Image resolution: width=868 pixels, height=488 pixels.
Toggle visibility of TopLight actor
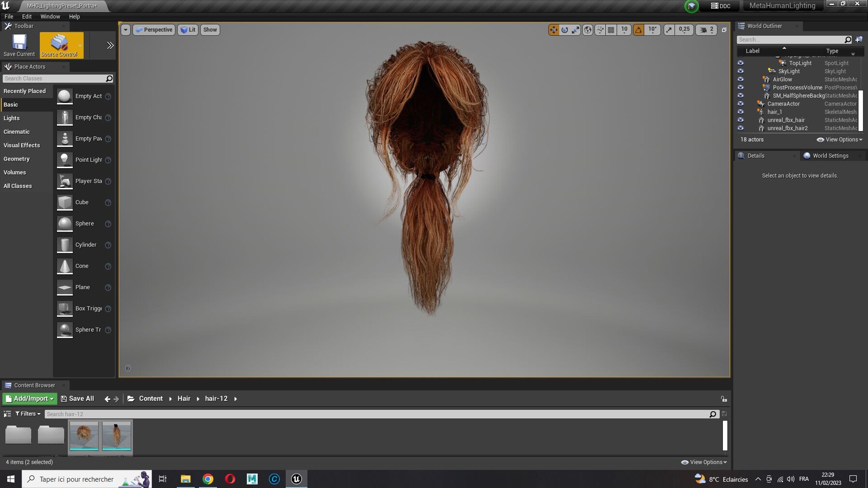pyautogui.click(x=741, y=63)
